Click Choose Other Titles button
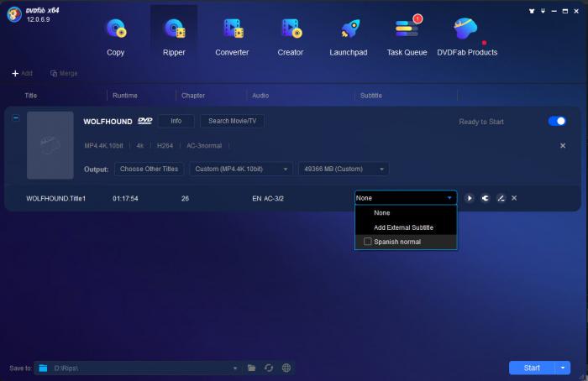The image size is (588, 381). pyautogui.click(x=149, y=169)
